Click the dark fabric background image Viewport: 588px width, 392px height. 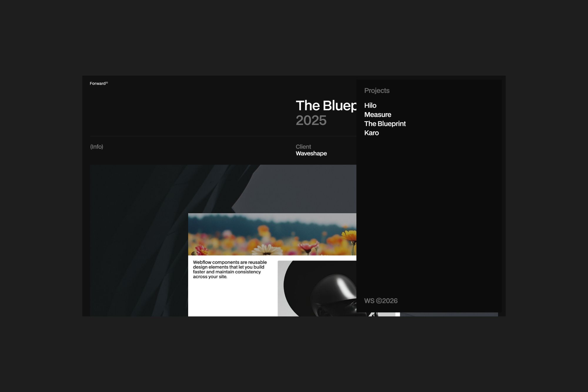point(138,235)
